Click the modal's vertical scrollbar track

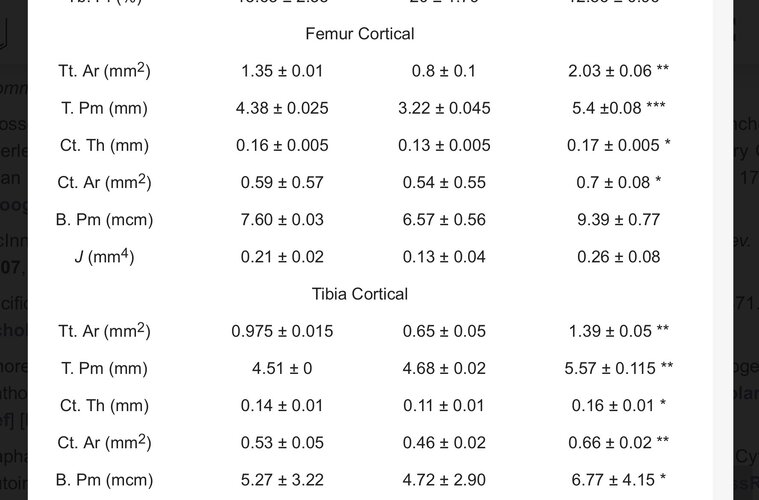coord(723,250)
